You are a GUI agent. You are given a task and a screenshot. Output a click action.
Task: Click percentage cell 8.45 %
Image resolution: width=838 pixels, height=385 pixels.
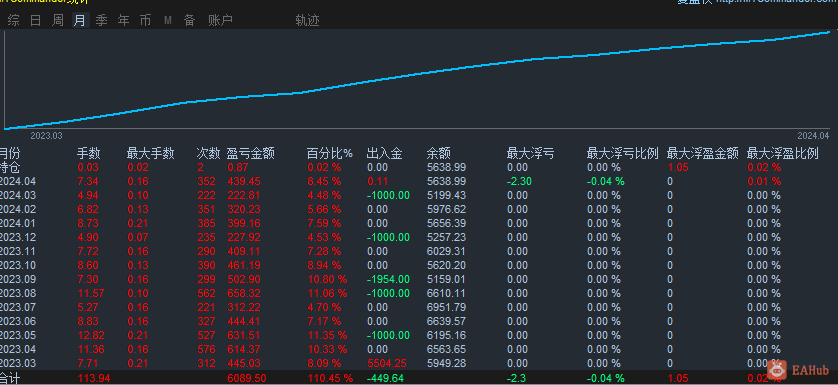pos(324,182)
